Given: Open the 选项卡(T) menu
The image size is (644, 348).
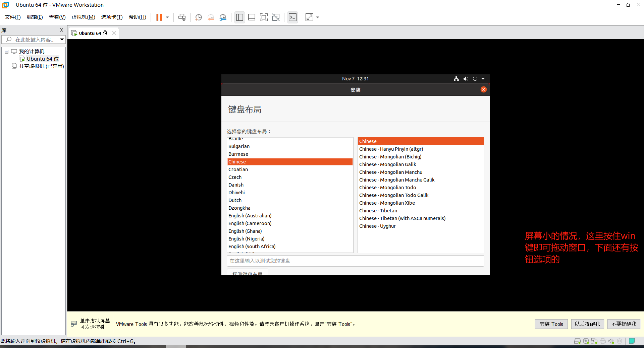Looking at the screenshot, I should pyautogui.click(x=112, y=17).
